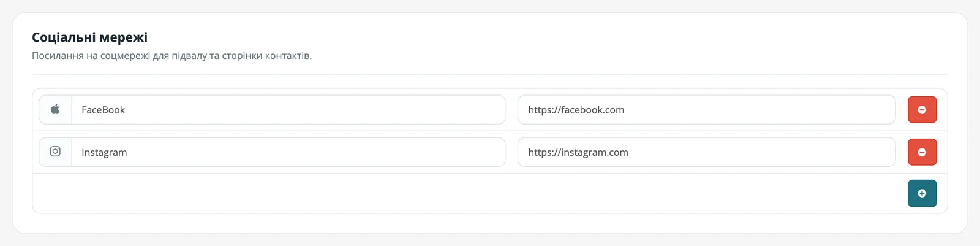The image size is (980, 246).
Task: Click the 'Соціальні мережі' section heading
Action: (89, 37)
